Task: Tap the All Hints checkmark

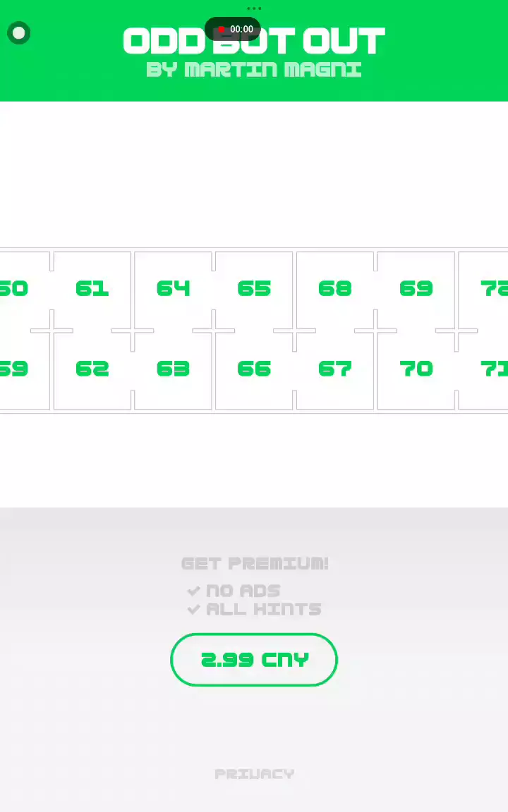Action: (x=194, y=609)
